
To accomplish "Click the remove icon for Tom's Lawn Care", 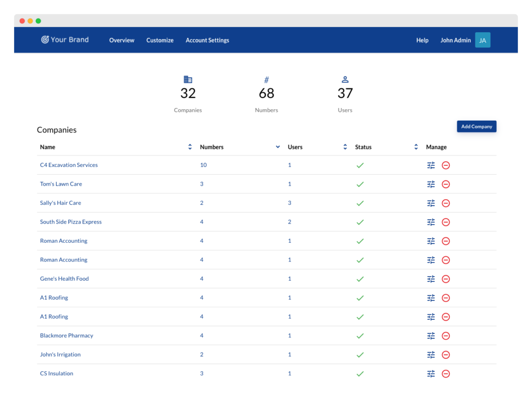I will tap(445, 184).
